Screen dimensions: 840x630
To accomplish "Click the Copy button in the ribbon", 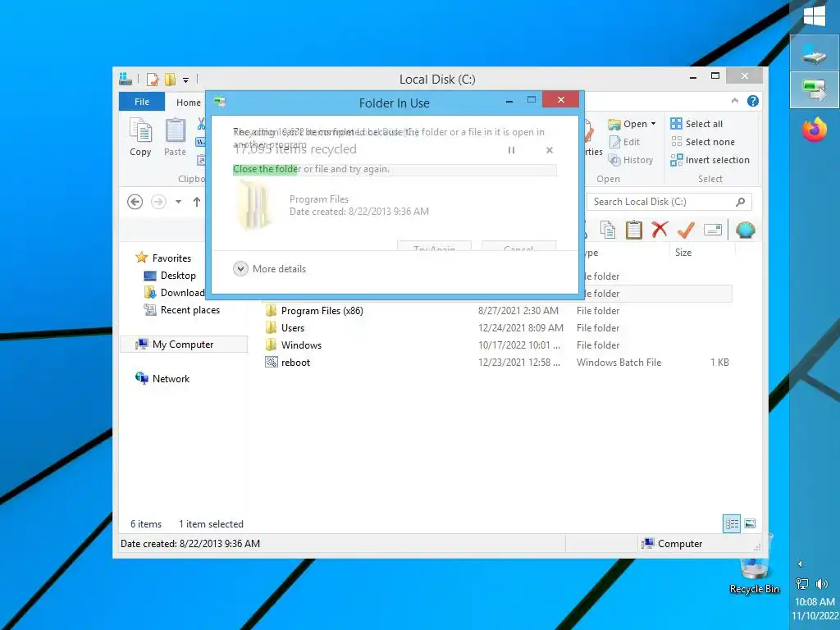I will coord(140,137).
